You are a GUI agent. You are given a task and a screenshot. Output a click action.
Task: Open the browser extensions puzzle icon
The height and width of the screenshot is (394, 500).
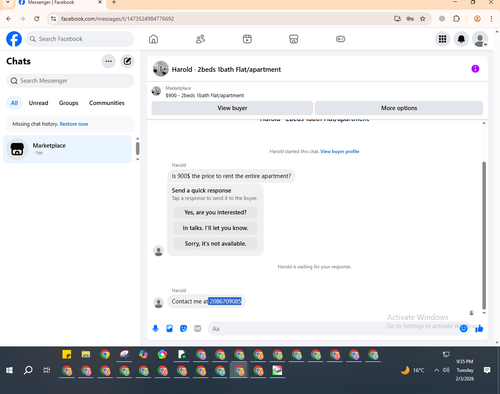[456, 19]
